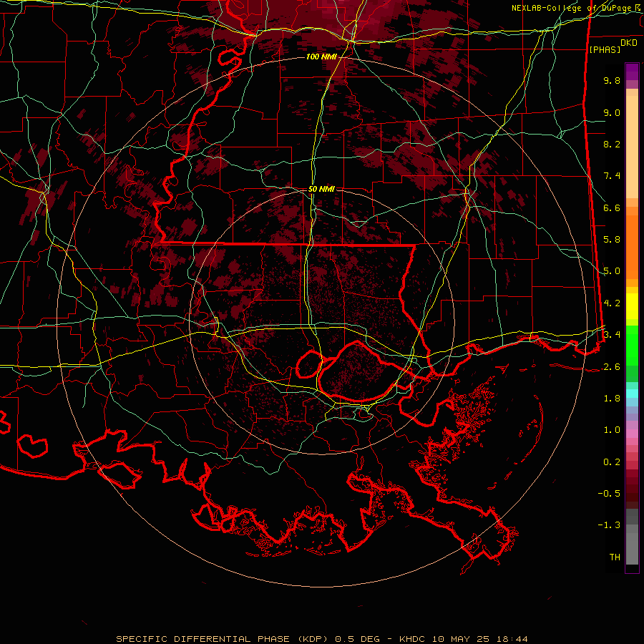
Task: Click the TH label on the legend
Action: click(x=615, y=557)
